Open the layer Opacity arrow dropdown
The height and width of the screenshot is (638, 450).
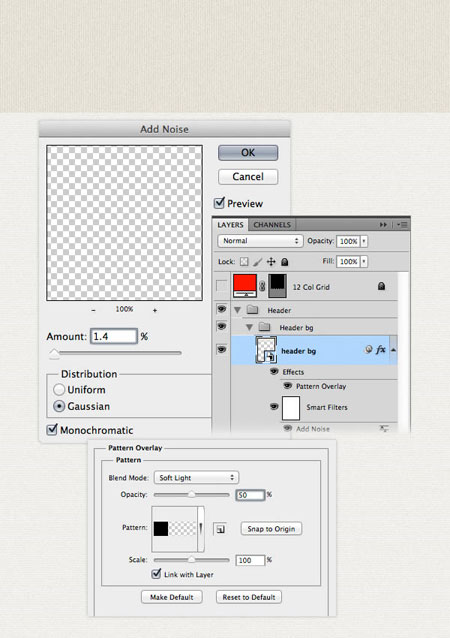pos(364,241)
